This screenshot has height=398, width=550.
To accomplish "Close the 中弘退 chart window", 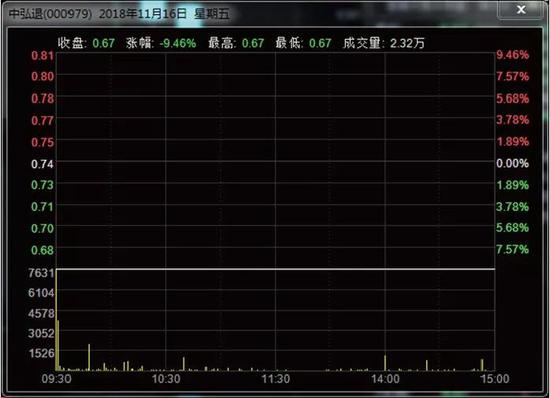I will point(521,10).
